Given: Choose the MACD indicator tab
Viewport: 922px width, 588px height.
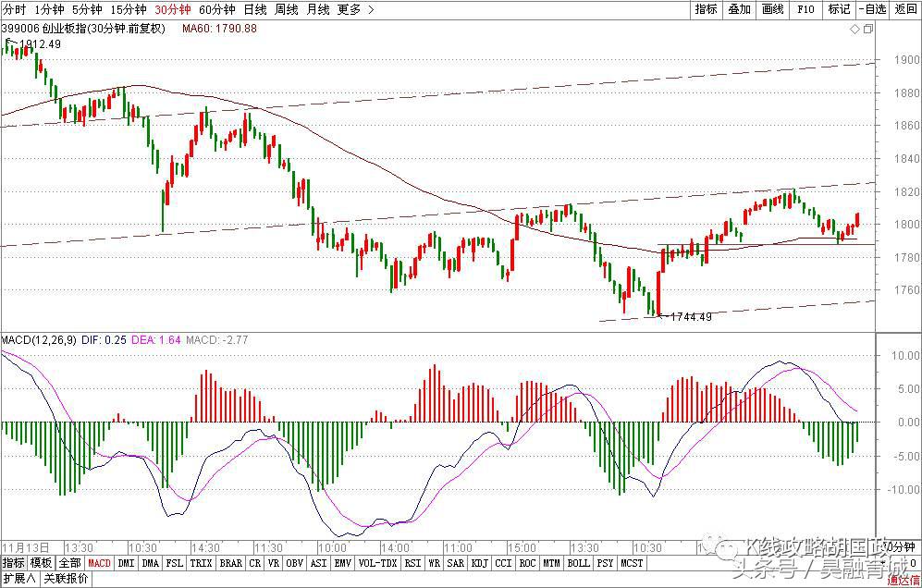Looking at the screenshot, I should coord(99,563).
